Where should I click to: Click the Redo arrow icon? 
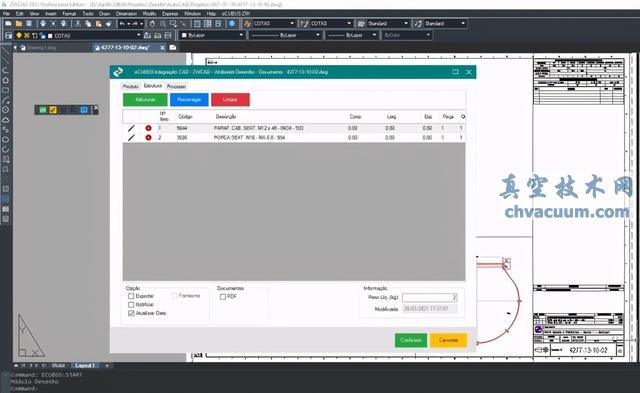(x=135, y=24)
